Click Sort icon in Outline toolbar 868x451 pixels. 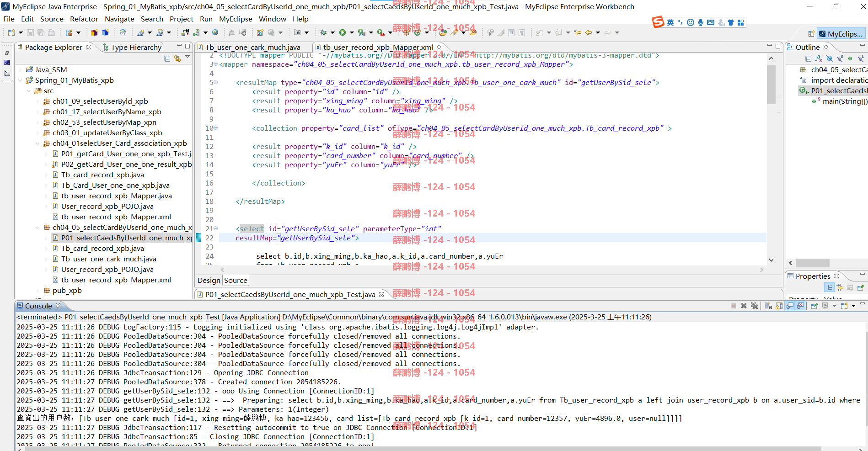pyautogui.click(x=819, y=58)
